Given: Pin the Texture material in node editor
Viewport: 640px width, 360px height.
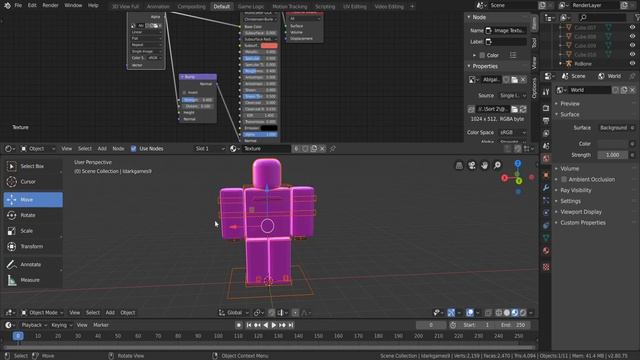Looking at the screenshot, I should coord(333,149).
